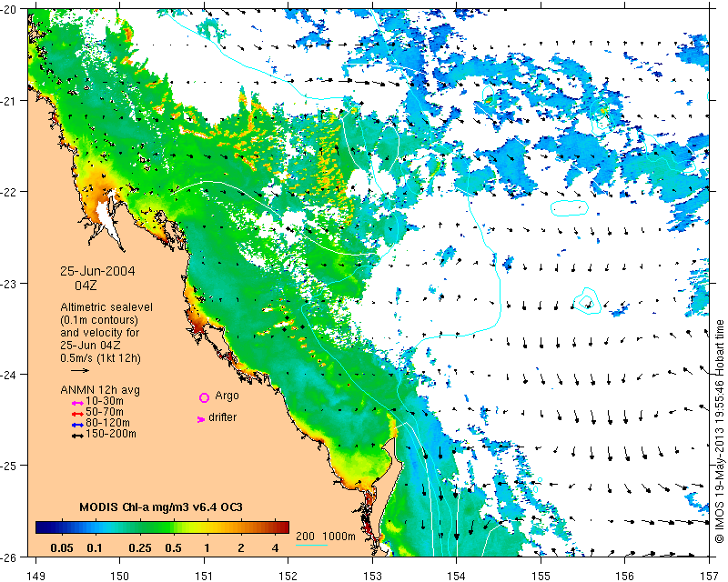Click the '(0.1m contours)' text line
The height and width of the screenshot is (582, 728).
coord(99,320)
